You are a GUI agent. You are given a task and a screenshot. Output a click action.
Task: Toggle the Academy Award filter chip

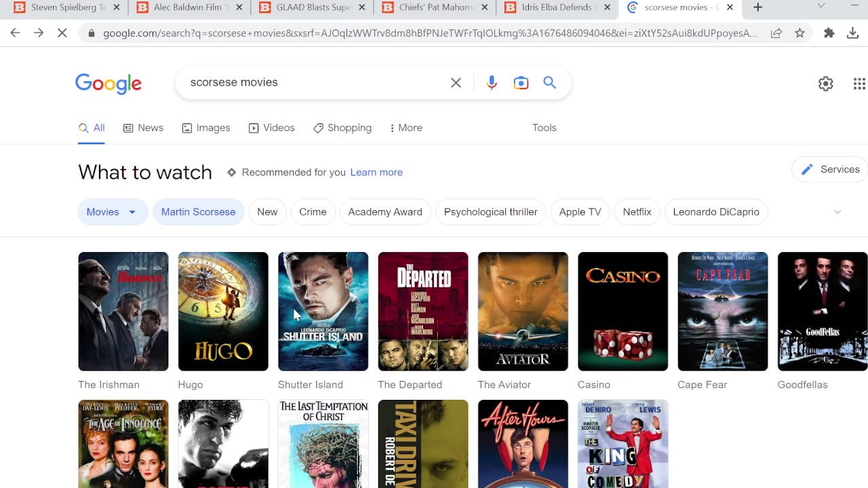coord(385,212)
